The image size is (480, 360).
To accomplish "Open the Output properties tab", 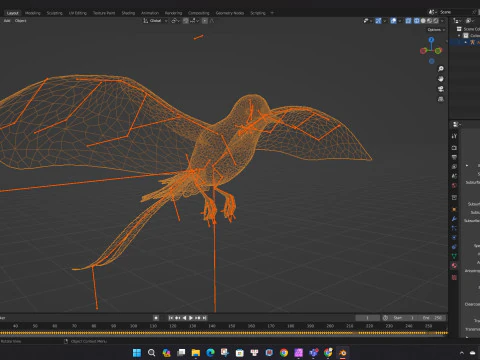I will 454,157.
